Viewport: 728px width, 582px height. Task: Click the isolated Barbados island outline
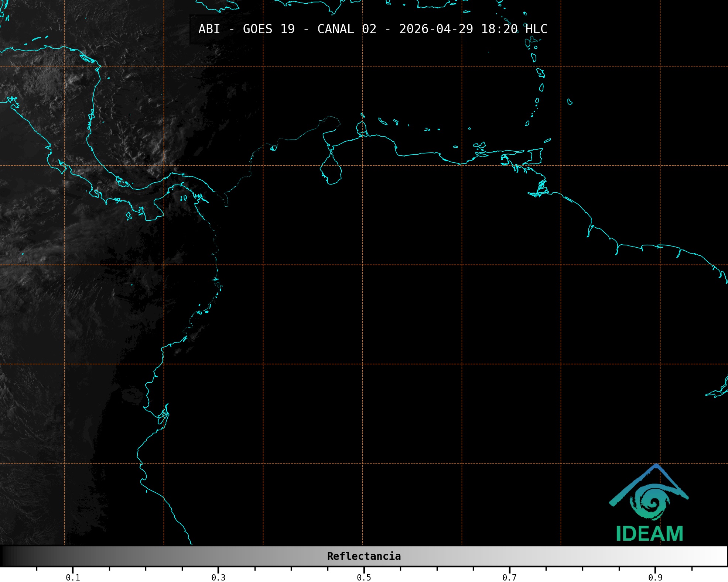click(x=570, y=102)
